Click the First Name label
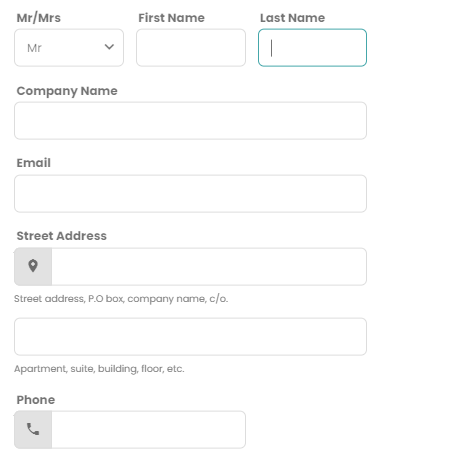The width and height of the screenshot is (469, 465). point(172,18)
